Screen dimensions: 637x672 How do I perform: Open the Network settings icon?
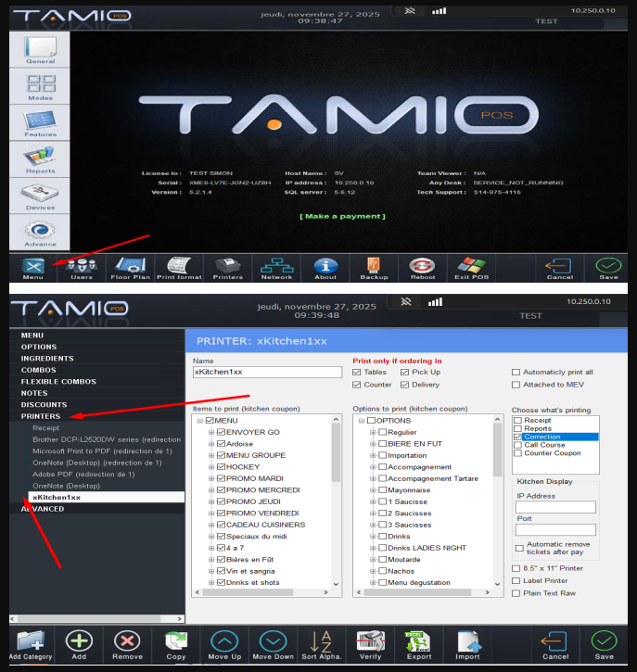click(x=276, y=268)
